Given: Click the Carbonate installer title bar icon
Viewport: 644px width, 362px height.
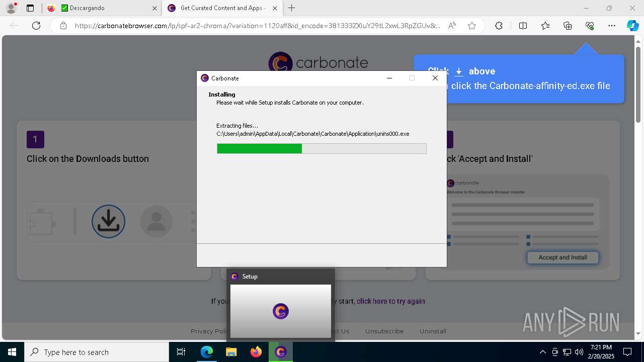Looking at the screenshot, I should pos(205,78).
